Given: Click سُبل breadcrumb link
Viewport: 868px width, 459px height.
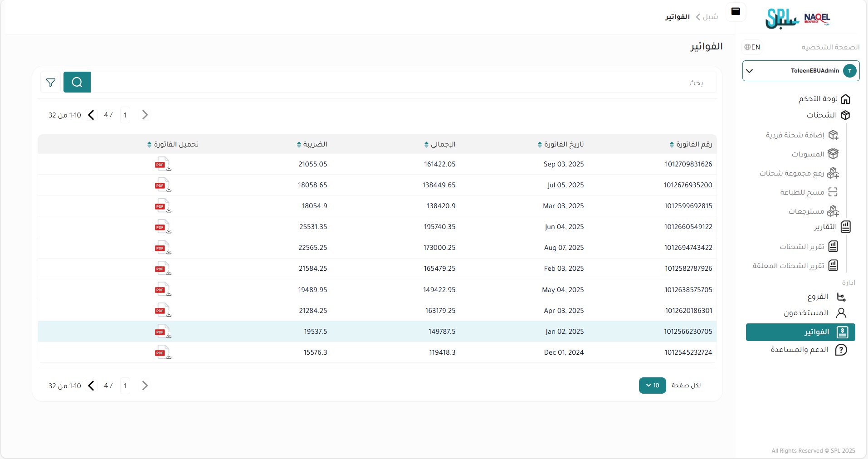Looking at the screenshot, I should 710,17.
